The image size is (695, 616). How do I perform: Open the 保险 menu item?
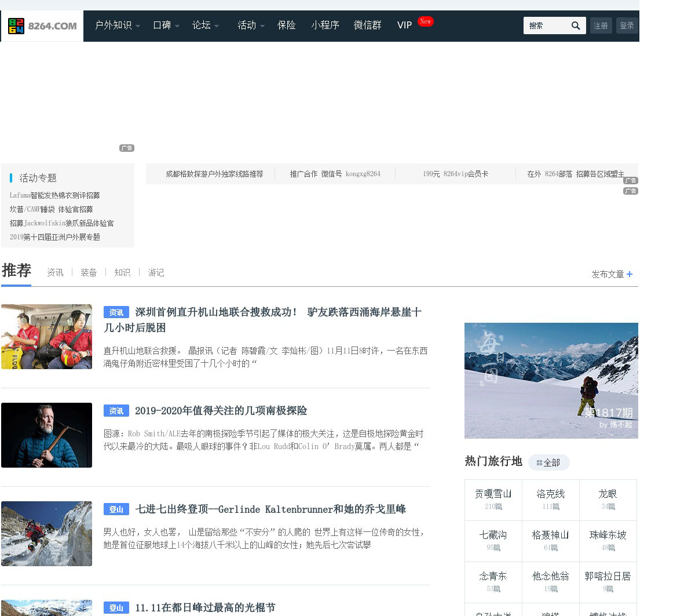pyautogui.click(x=287, y=25)
